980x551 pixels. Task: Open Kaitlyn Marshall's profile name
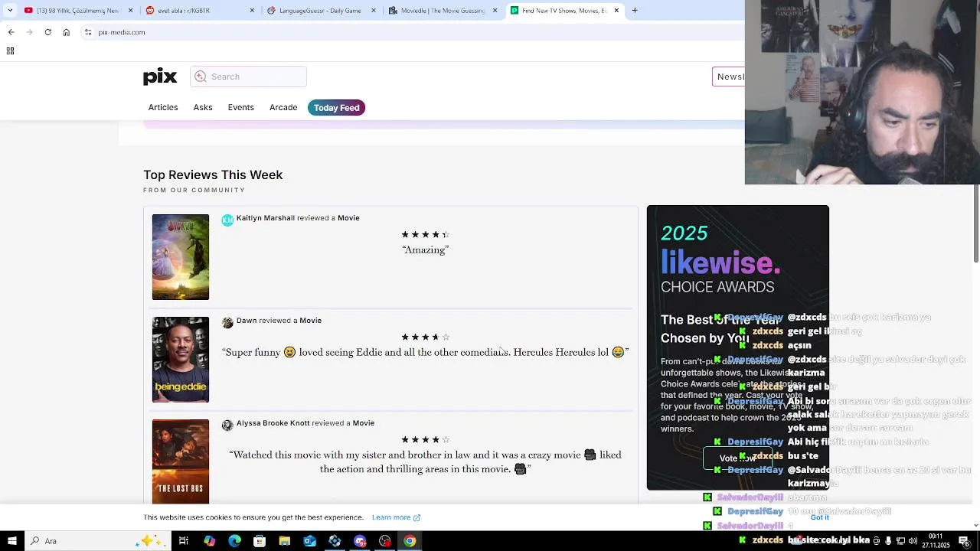[265, 218]
